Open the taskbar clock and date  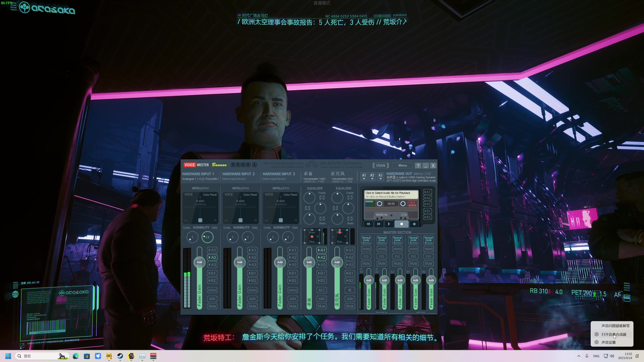[625, 356]
